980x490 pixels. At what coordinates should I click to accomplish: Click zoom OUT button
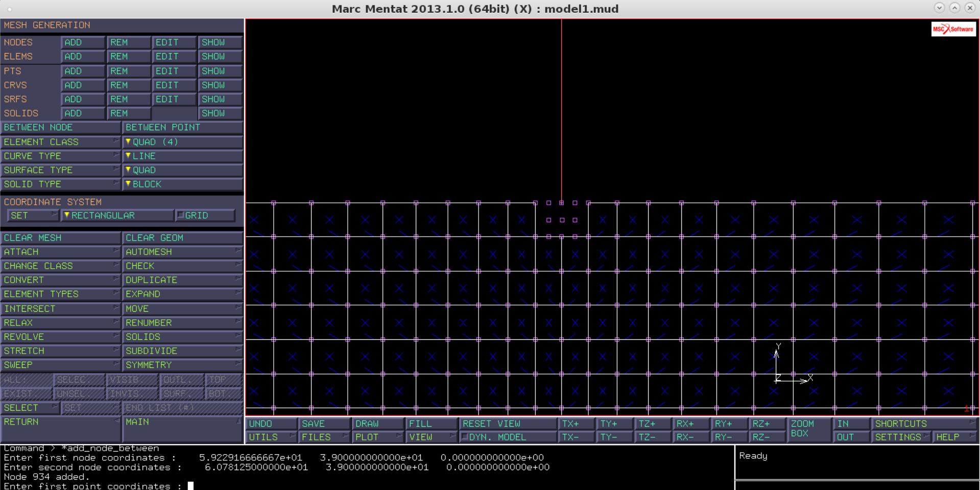(x=851, y=437)
